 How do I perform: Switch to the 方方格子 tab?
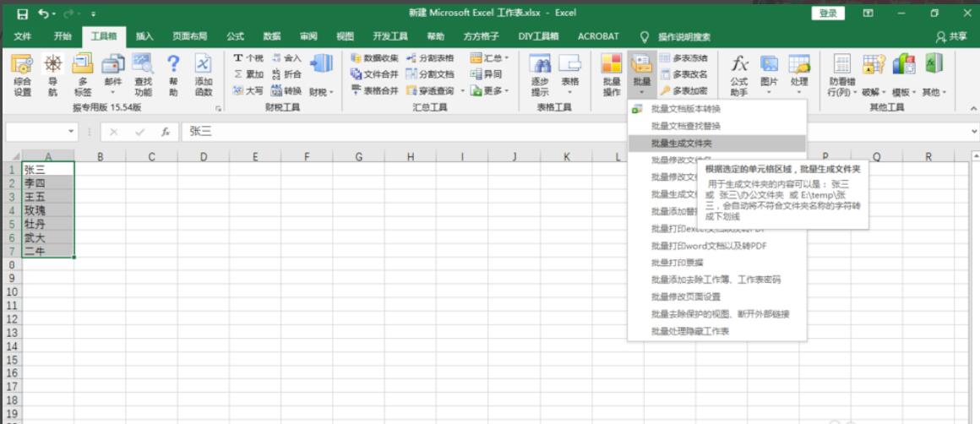pos(482,37)
